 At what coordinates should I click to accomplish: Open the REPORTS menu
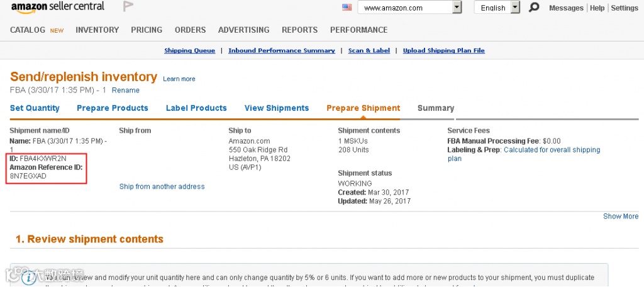pos(299,30)
